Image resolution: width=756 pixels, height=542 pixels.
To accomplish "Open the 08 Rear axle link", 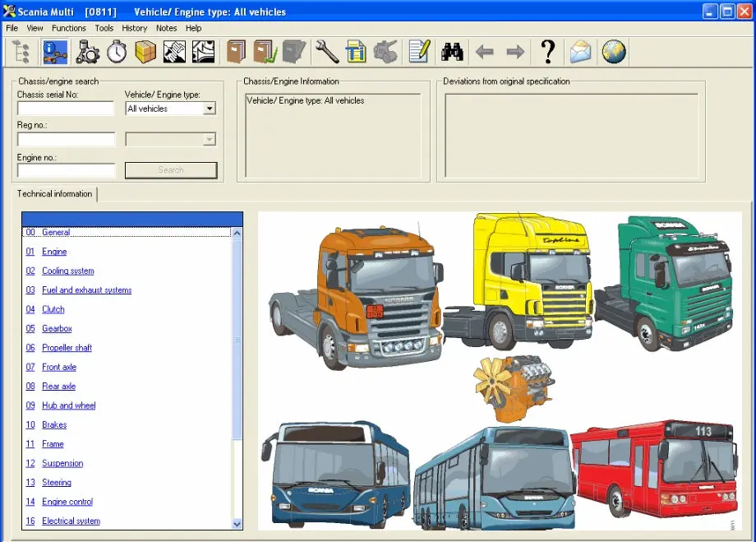I will 51,386.
